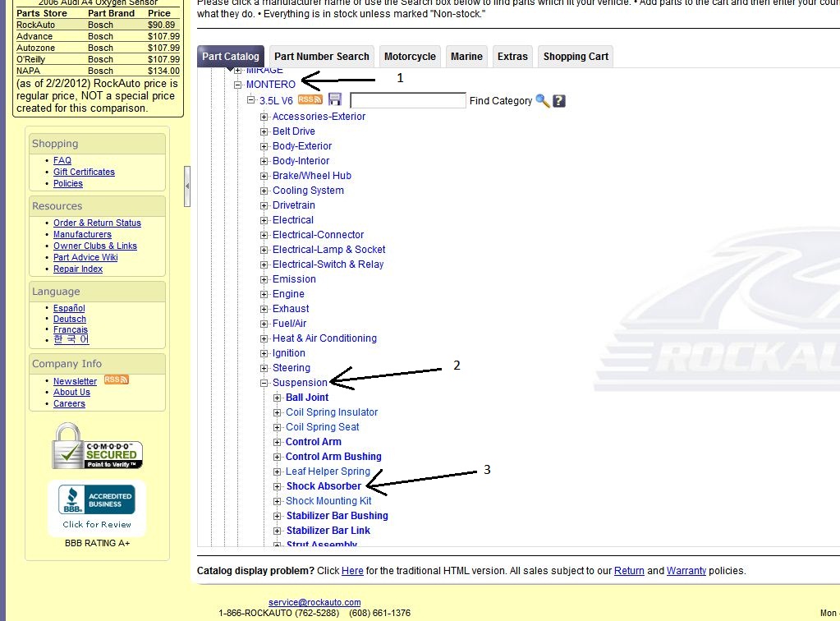The height and width of the screenshot is (621, 840).
Task: Collapse the MONTERO tree node
Action: [x=238, y=85]
